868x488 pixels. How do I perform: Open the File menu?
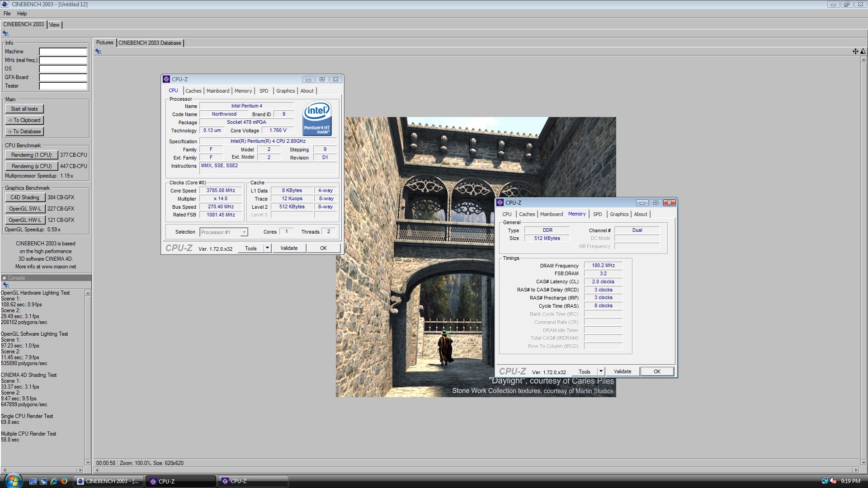tap(7, 14)
